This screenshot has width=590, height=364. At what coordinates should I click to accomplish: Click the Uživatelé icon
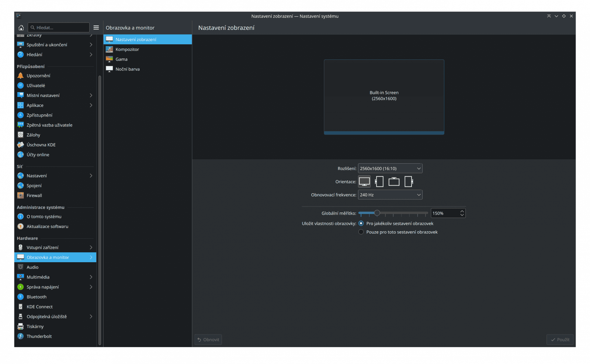point(21,86)
